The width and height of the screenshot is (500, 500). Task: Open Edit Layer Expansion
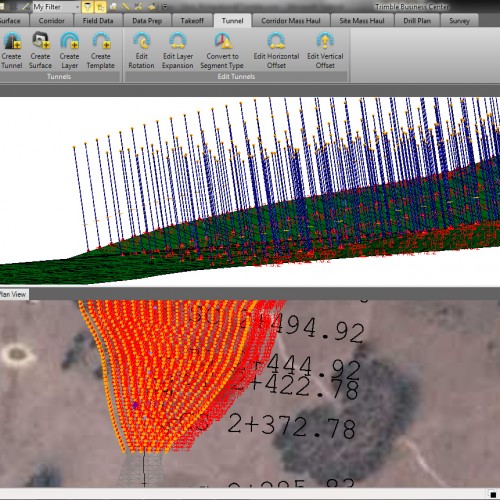point(178,50)
